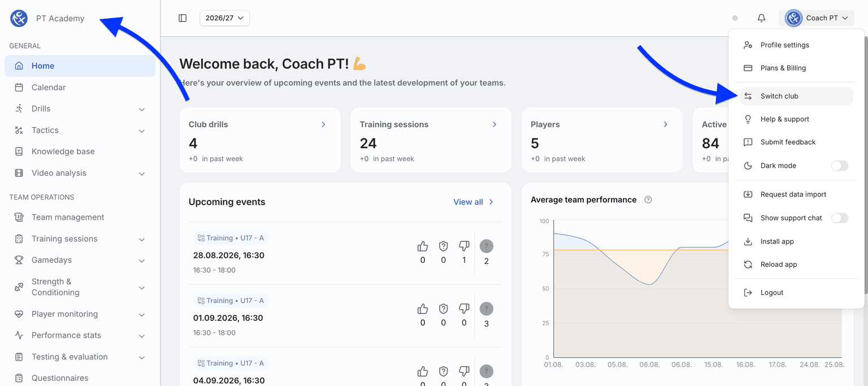
Task: Expand the Drills submenu chevron
Action: tap(142, 109)
